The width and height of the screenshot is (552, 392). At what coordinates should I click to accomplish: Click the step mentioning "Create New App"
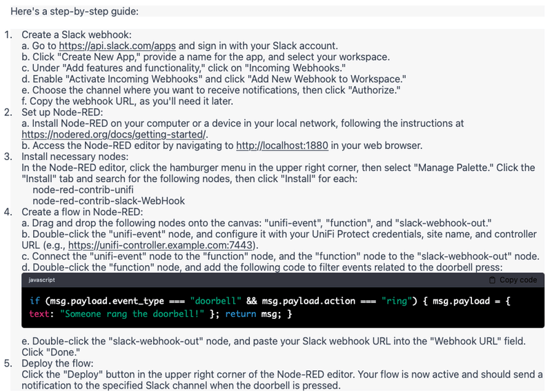[x=206, y=57]
